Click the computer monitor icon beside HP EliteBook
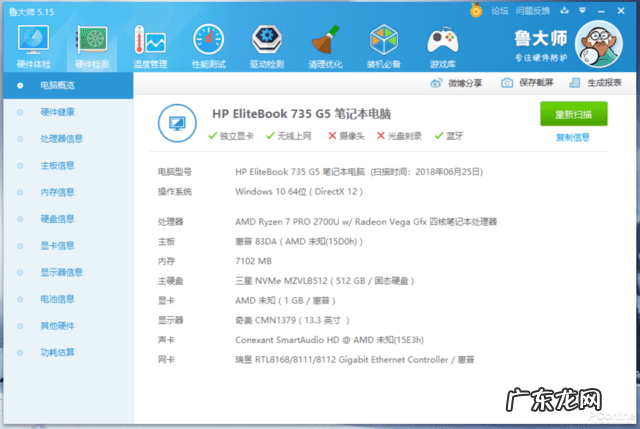This screenshot has height=429, width=640. (x=177, y=123)
